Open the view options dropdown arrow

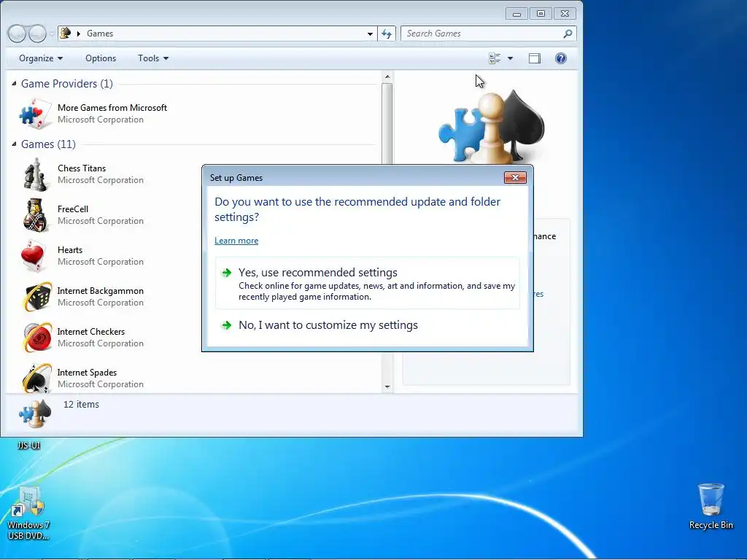click(x=510, y=58)
